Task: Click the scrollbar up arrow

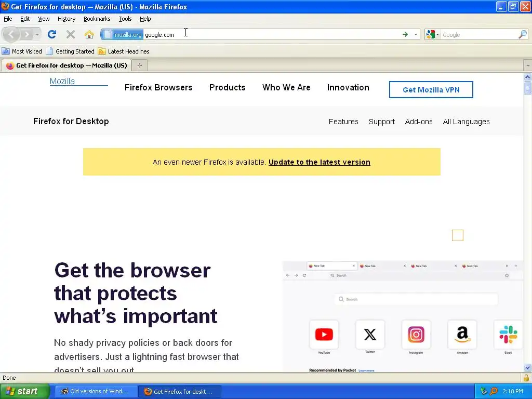Action: coord(528,77)
